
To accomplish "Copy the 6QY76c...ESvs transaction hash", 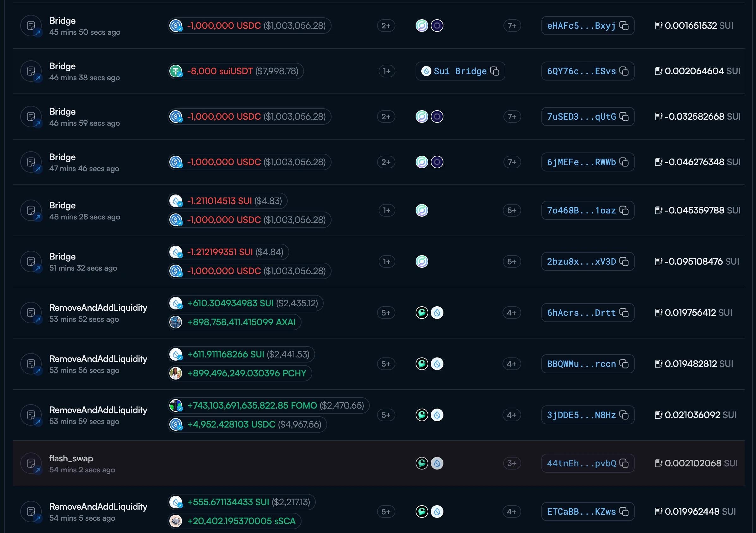I will coord(624,71).
